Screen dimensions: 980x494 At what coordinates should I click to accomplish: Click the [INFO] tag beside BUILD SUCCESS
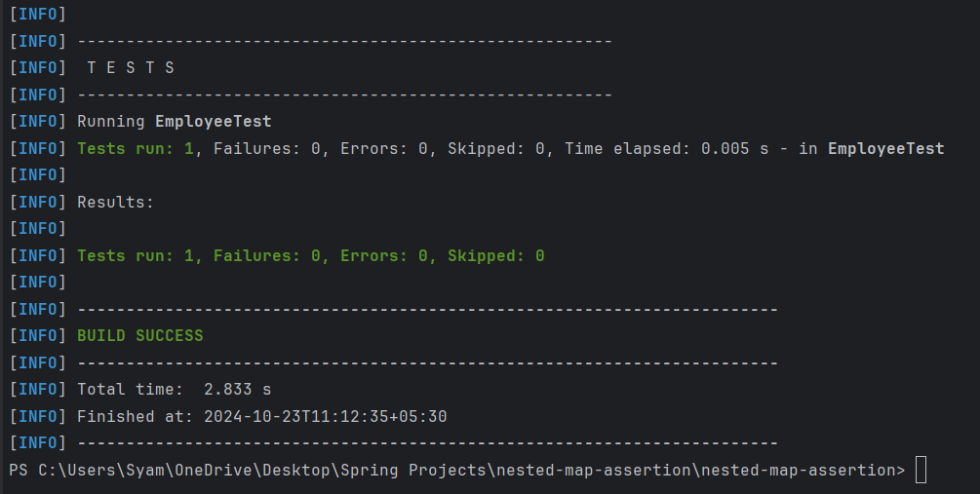pos(37,335)
